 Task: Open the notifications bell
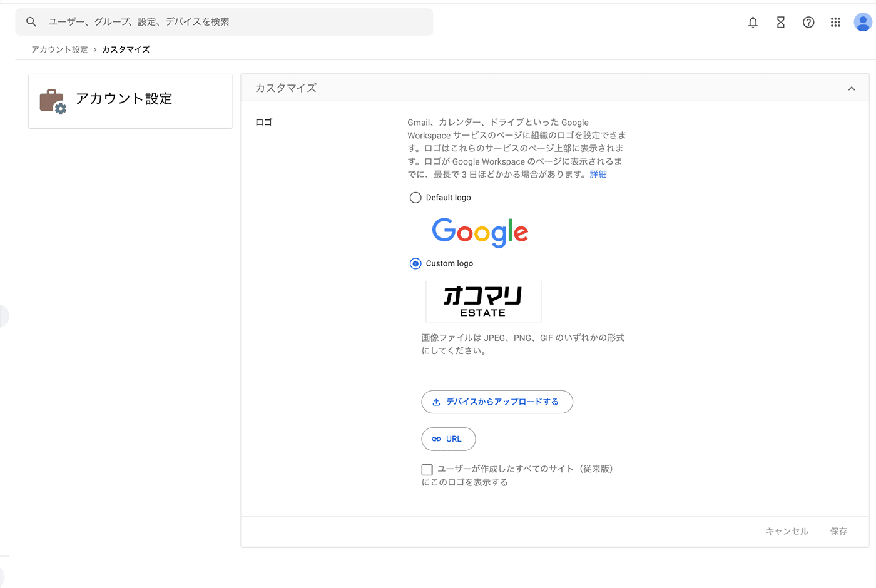coord(753,23)
